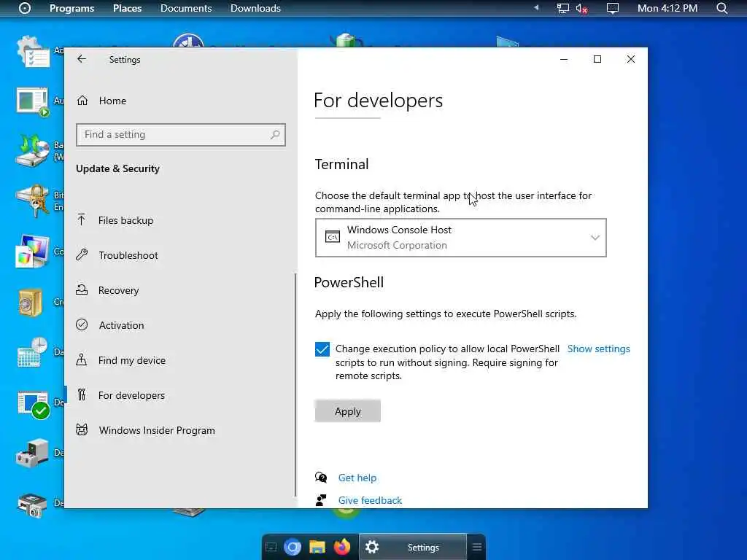The image size is (747, 560).
Task: Click the network status icon in top panel
Action: point(563,8)
